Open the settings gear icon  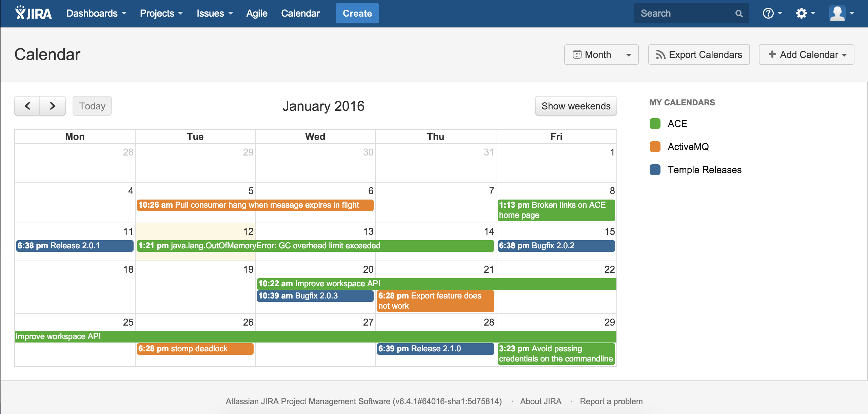pos(802,14)
